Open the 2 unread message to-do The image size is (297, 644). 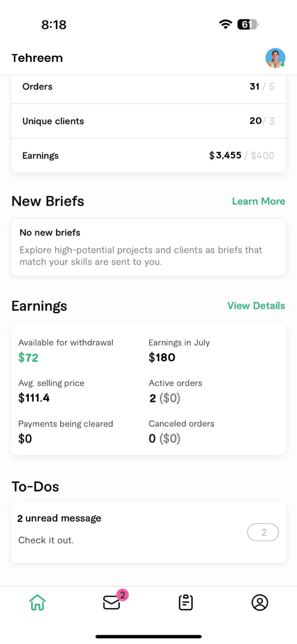[59, 518]
